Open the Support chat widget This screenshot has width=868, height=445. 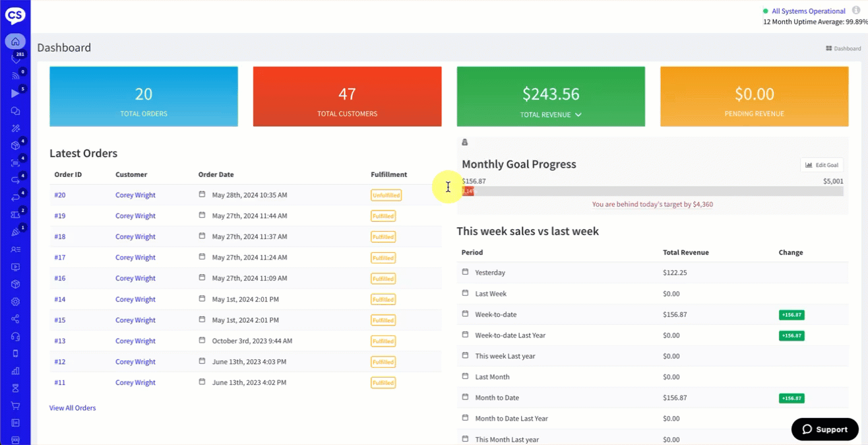[x=824, y=429]
